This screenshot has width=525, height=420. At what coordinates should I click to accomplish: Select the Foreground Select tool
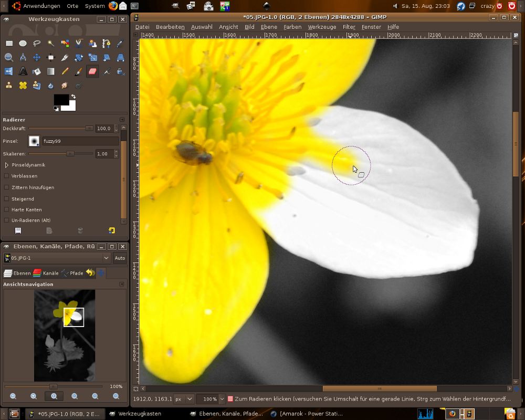coord(92,43)
